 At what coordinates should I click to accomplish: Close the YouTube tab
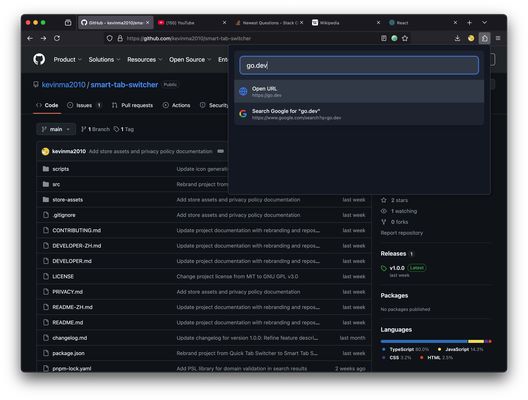click(x=225, y=23)
